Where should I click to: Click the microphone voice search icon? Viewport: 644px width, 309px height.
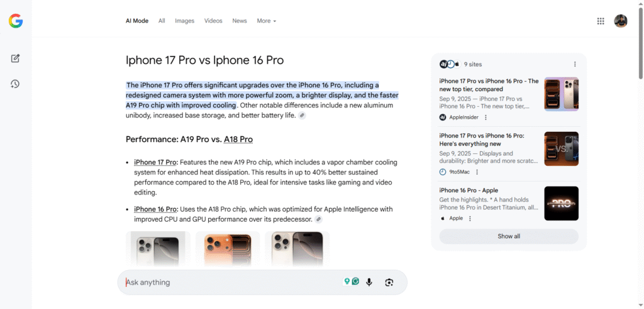tap(369, 282)
